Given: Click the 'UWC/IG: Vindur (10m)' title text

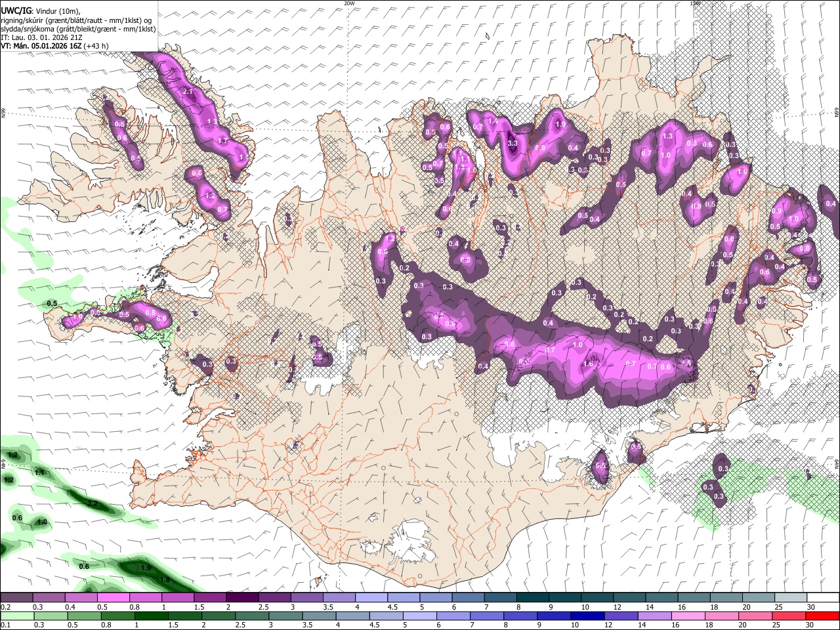Looking at the screenshot, I should tap(41, 11).
